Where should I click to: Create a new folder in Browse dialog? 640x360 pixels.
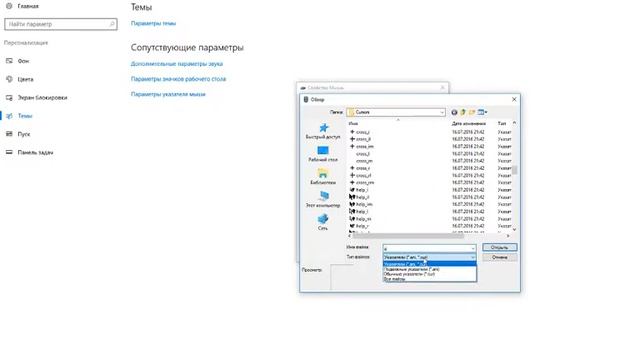point(472,112)
